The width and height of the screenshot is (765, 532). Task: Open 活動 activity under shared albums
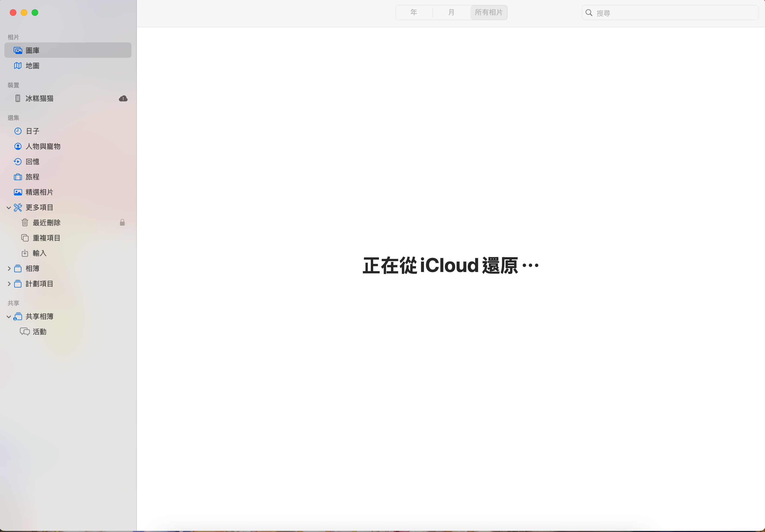point(39,332)
